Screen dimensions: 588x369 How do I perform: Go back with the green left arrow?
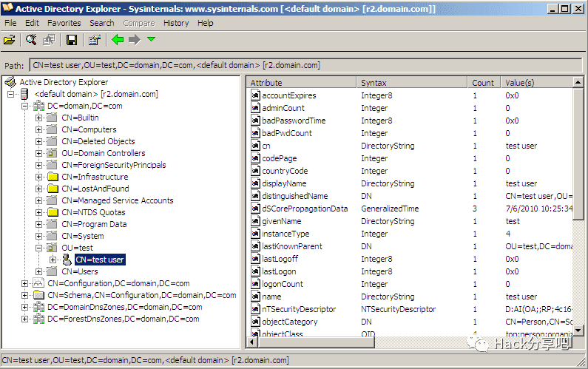(x=118, y=39)
